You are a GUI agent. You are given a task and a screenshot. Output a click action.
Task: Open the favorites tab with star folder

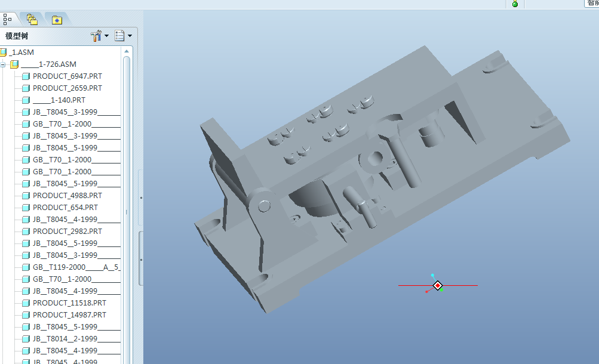57,20
